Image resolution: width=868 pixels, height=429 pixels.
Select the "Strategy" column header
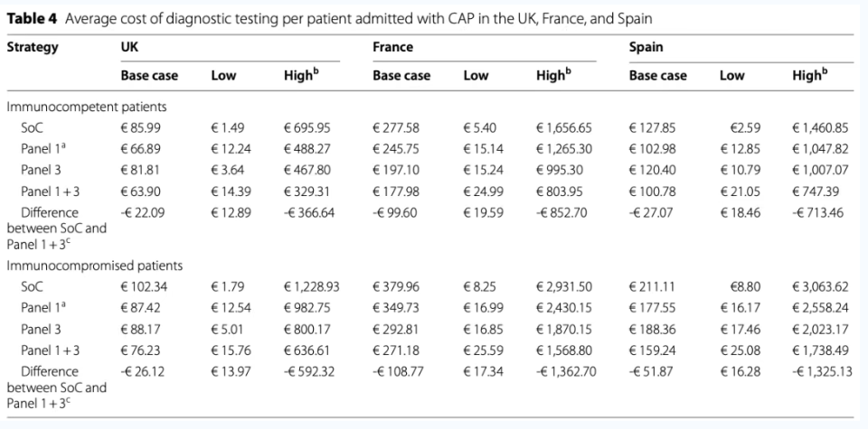(32, 47)
